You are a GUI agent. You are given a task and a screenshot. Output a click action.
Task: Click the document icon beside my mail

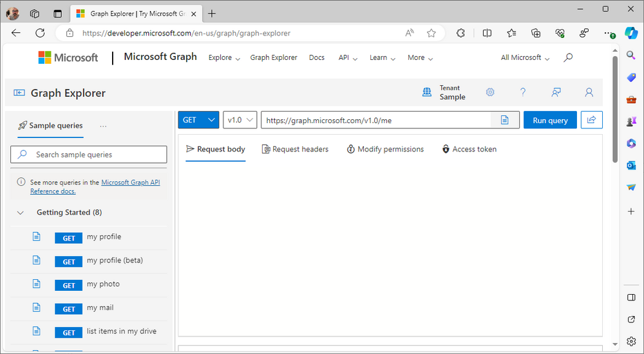pos(37,308)
